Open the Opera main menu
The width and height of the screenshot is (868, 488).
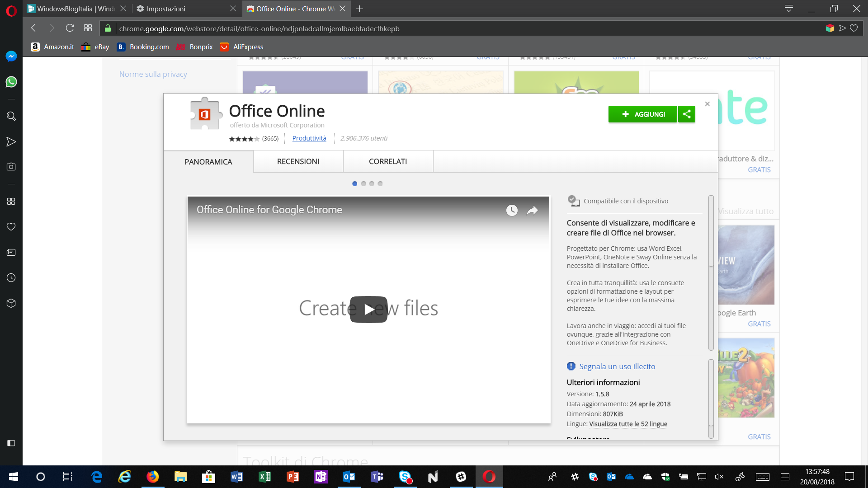pos(11,10)
